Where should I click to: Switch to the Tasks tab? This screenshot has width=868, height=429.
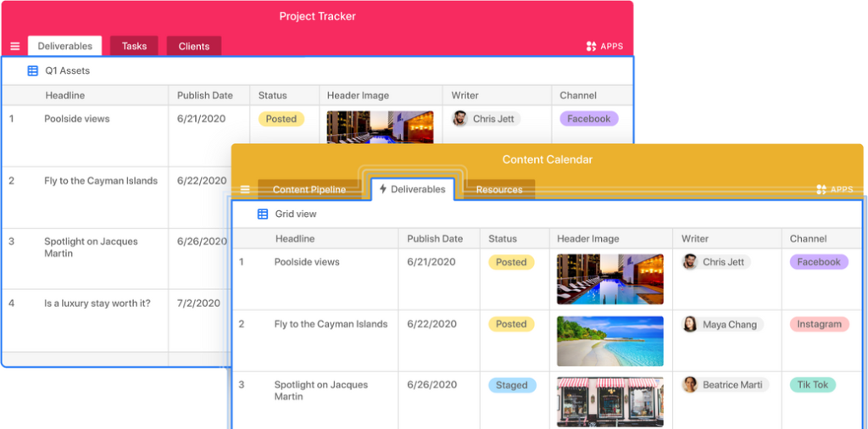click(x=134, y=46)
